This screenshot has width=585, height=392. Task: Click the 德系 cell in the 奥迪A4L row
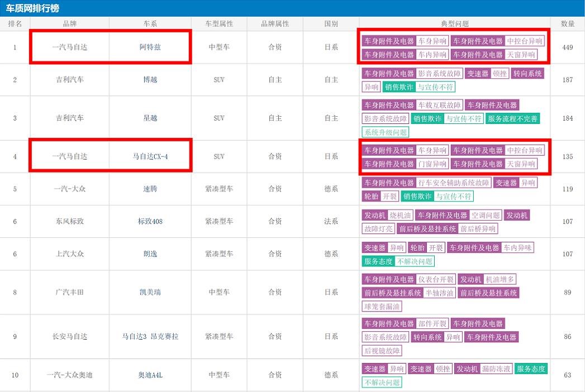331,375
